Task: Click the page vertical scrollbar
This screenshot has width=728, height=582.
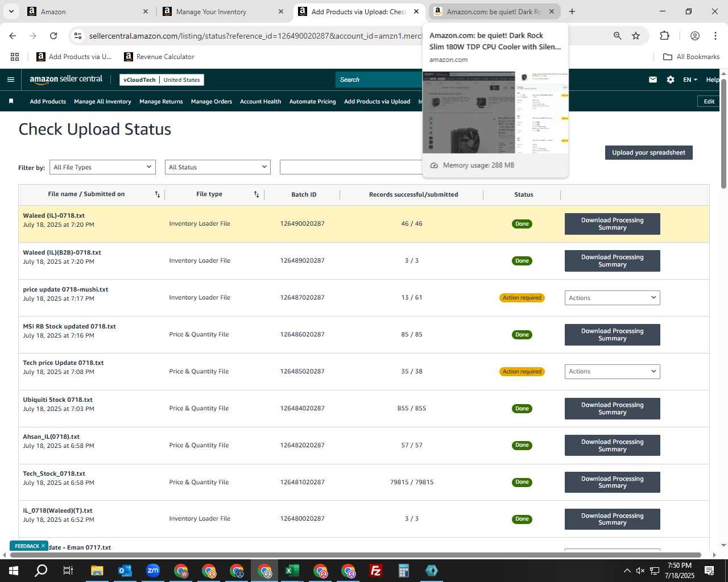Action: coord(723,134)
